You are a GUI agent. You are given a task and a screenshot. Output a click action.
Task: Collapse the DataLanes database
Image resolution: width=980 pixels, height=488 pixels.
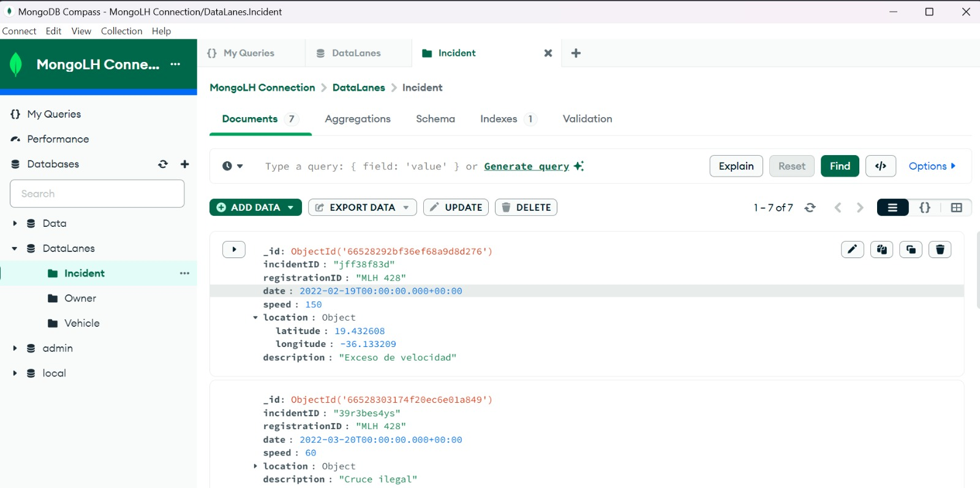point(15,249)
